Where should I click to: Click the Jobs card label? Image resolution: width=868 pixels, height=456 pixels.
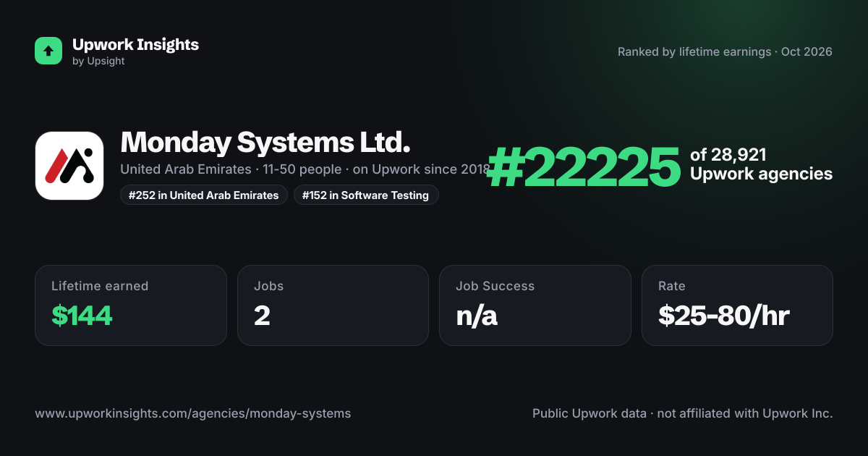pos(269,286)
